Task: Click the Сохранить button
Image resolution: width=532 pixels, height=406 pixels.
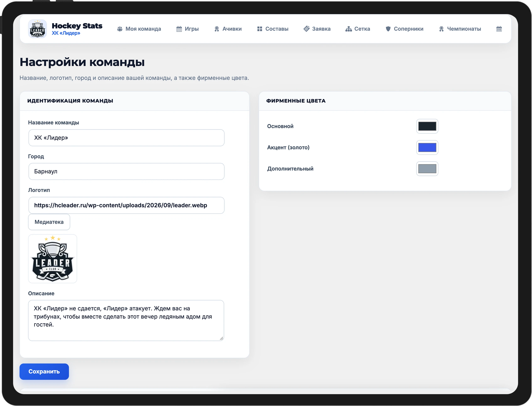Action: [x=44, y=372]
